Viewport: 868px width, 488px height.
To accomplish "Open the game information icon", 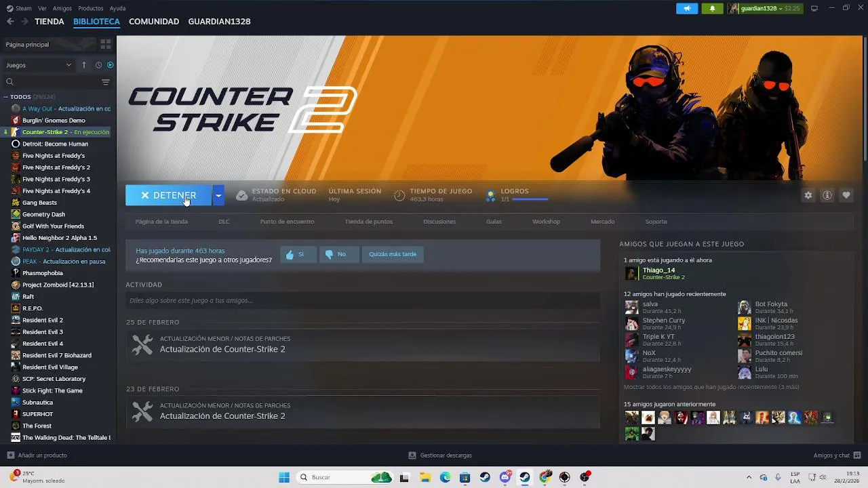I will [x=827, y=195].
